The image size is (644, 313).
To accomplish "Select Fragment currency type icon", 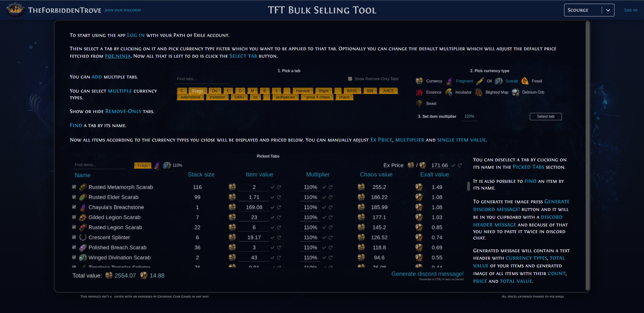I will coord(449,81).
